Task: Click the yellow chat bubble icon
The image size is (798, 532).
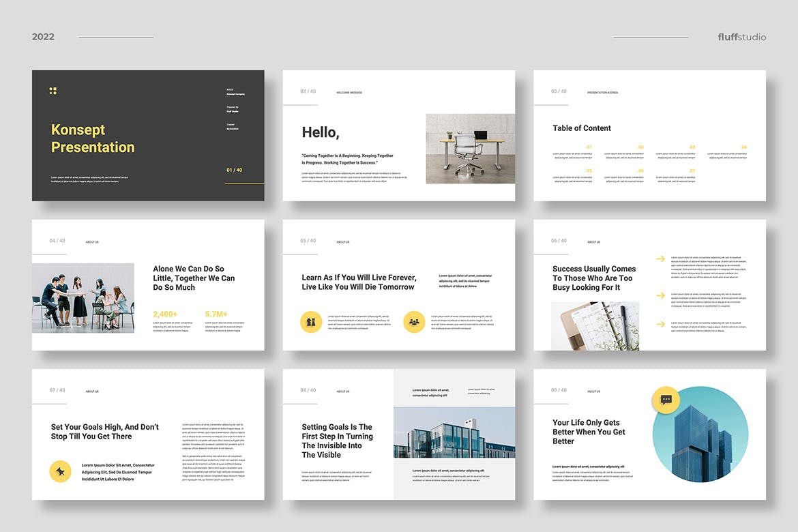Action: coord(666,400)
